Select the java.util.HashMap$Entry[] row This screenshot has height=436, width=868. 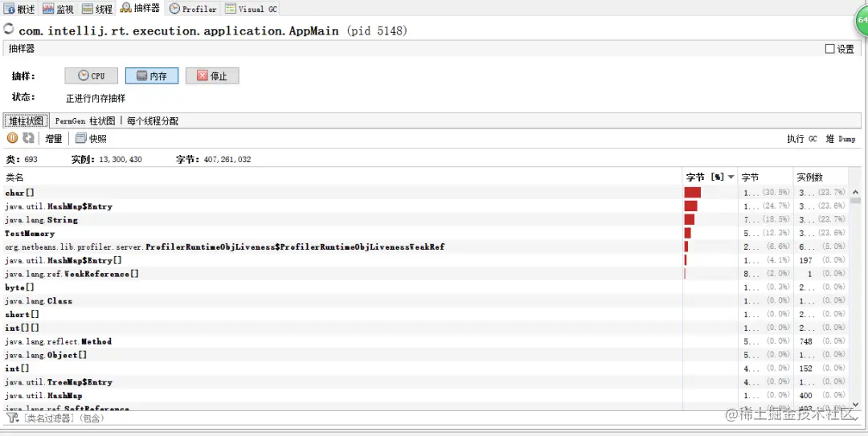point(425,260)
